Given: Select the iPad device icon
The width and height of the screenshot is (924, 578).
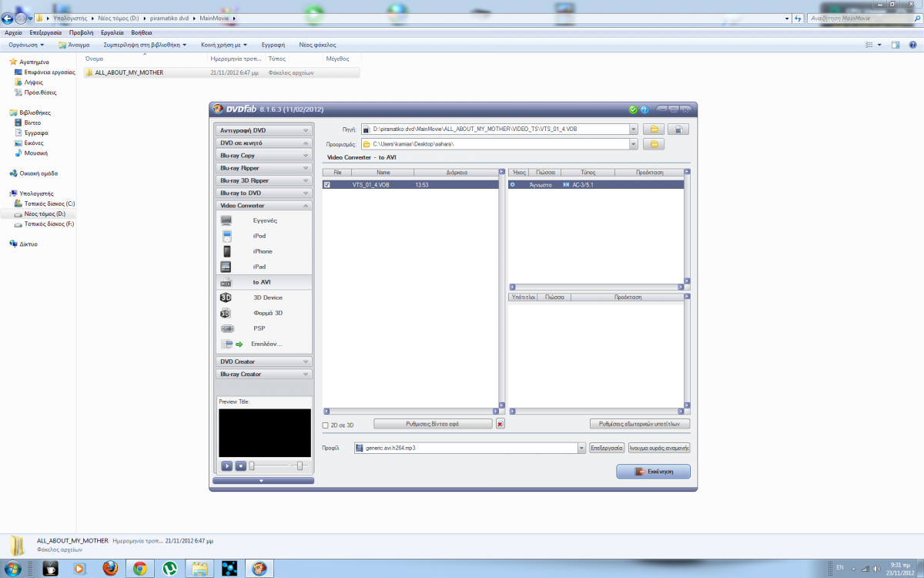Looking at the screenshot, I should [226, 267].
